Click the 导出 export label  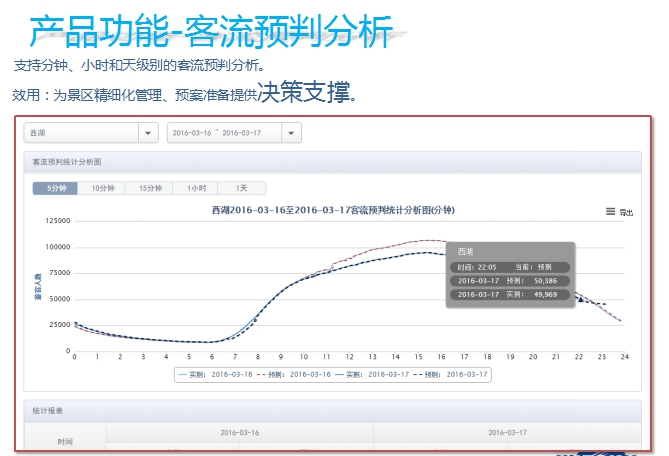point(626,213)
